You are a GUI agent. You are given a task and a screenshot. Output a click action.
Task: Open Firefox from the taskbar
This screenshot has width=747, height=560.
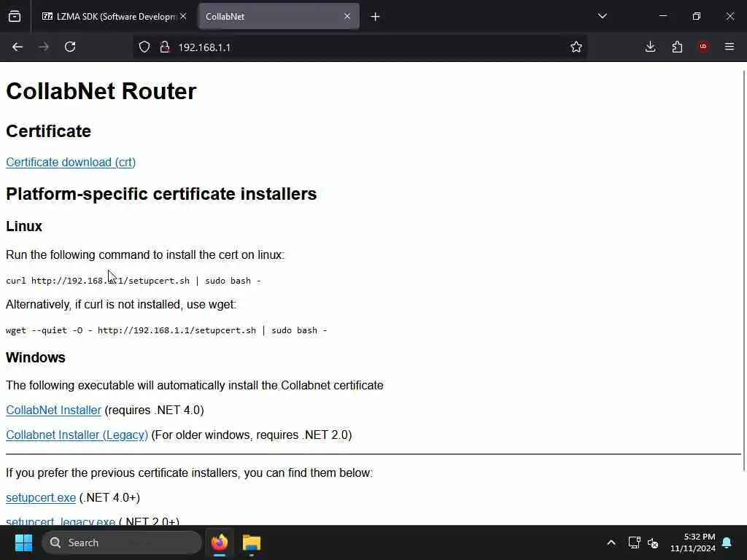pyautogui.click(x=219, y=542)
